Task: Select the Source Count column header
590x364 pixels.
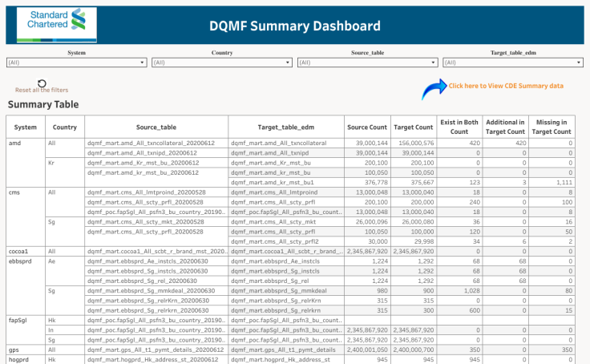Action: 367,127
